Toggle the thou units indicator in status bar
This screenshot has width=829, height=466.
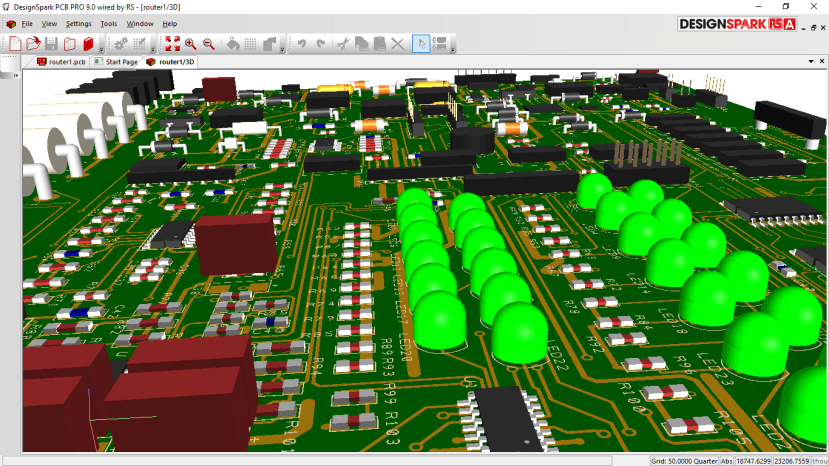point(819,461)
